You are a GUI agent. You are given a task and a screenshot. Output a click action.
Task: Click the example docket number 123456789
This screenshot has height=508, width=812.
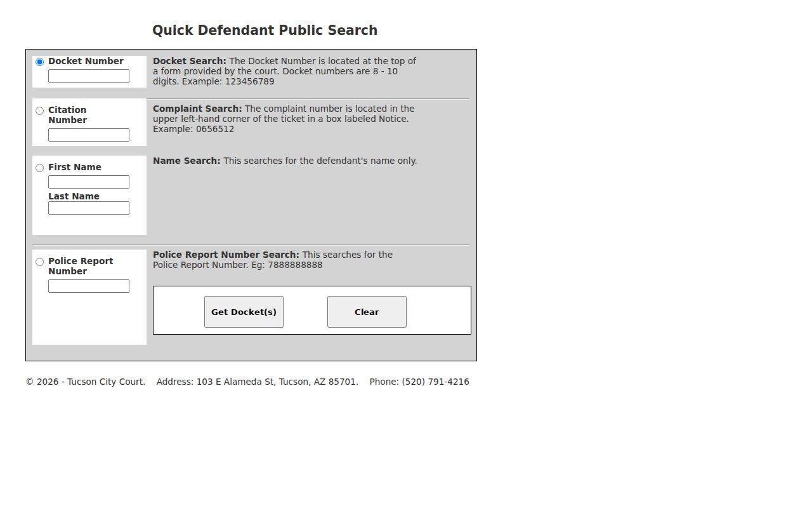pos(249,81)
